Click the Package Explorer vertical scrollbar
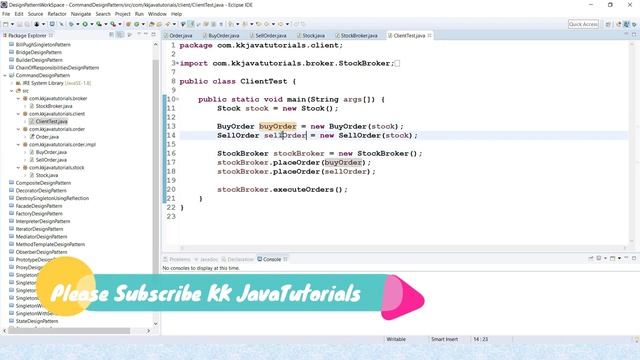 point(156,184)
